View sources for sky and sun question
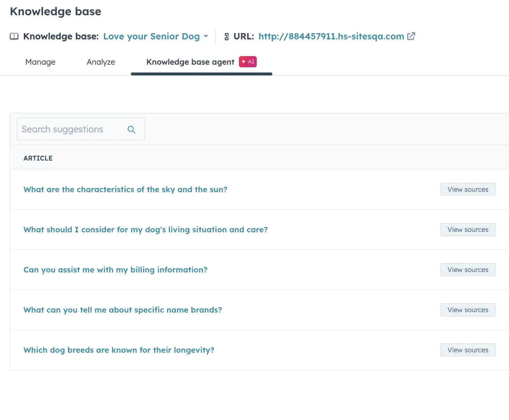509x420 pixels. click(x=467, y=190)
